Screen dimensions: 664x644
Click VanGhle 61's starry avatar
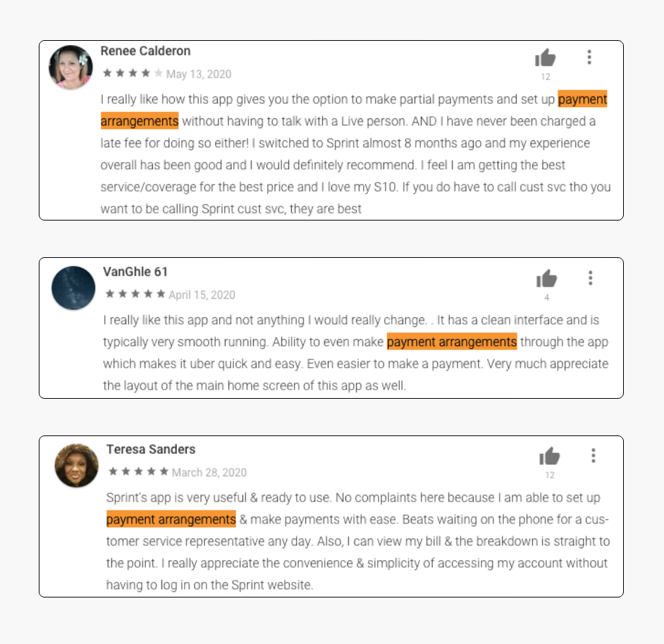point(73,288)
